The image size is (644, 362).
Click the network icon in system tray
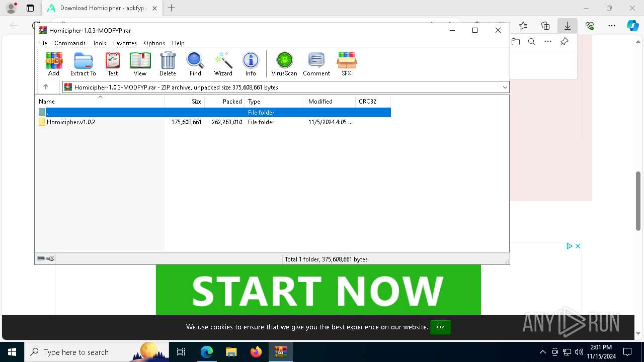[x=567, y=352]
